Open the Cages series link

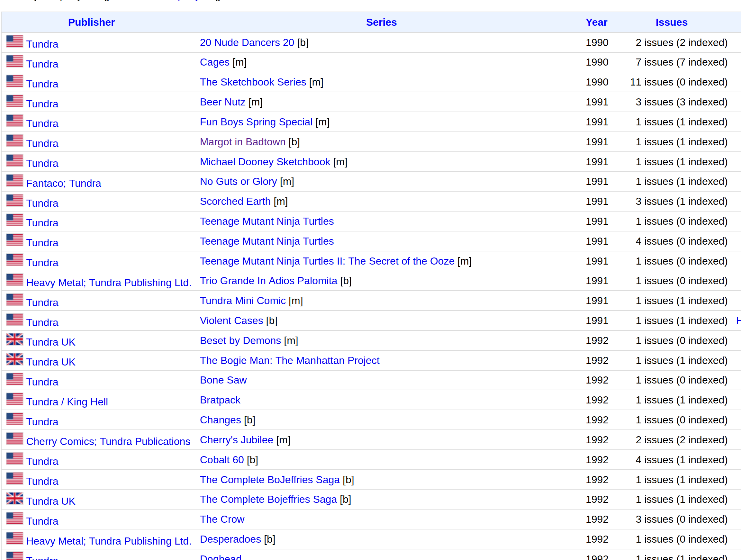(x=215, y=62)
